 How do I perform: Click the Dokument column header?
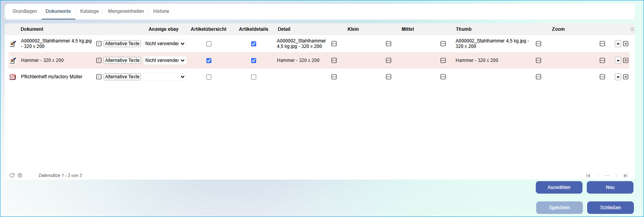point(32,29)
